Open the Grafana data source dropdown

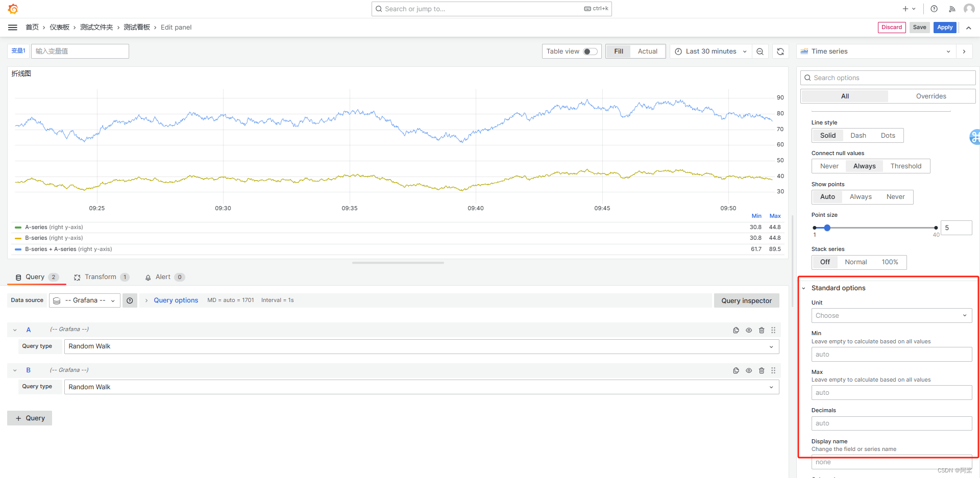point(85,300)
